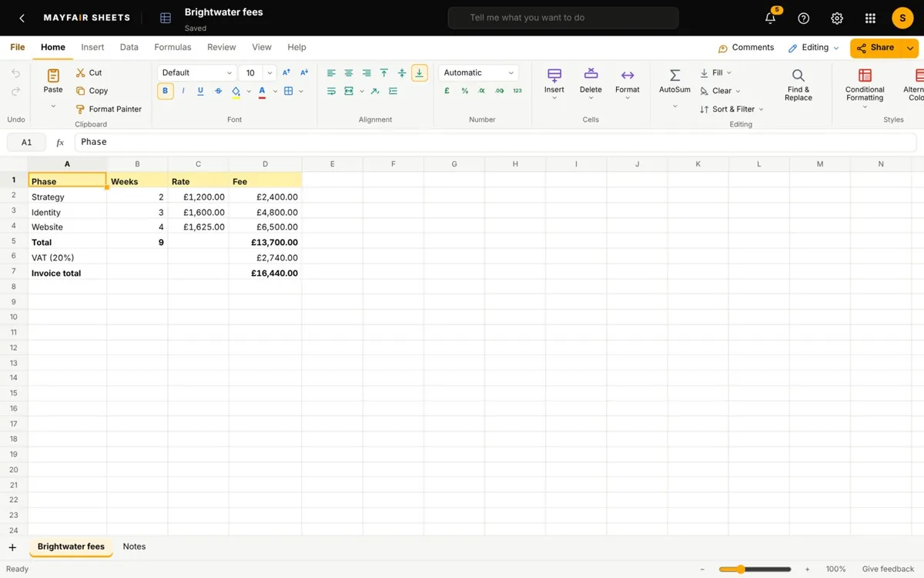Click the strikethrough icon
Image resolution: width=924 pixels, height=578 pixels.
point(218,91)
